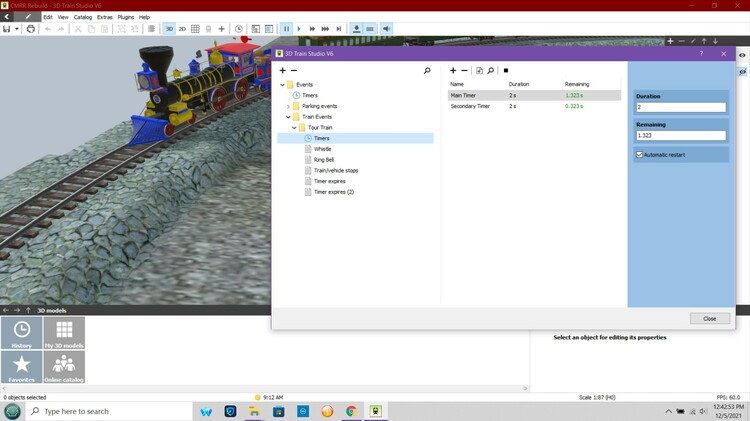The height and width of the screenshot is (421, 750).
Task: Toggle the Automatic restart checkbox
Action: pyautogui.click(x=639, y=155)
